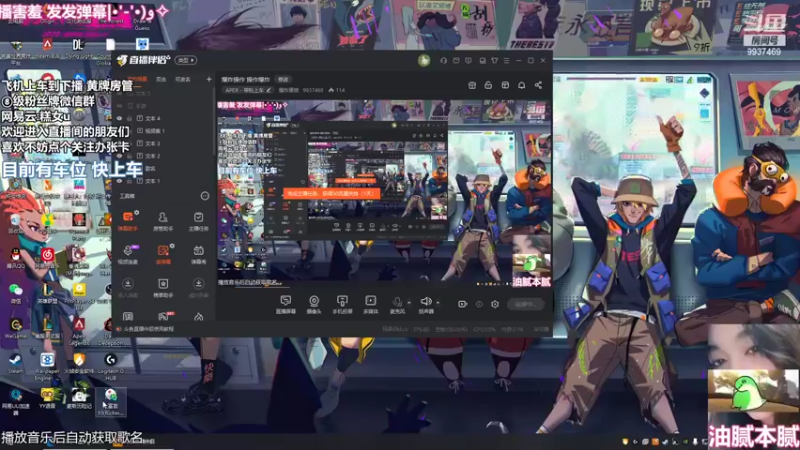Select the 文本 3 layer row
This screenshot has height=450, width=800.
pos(164,144)
